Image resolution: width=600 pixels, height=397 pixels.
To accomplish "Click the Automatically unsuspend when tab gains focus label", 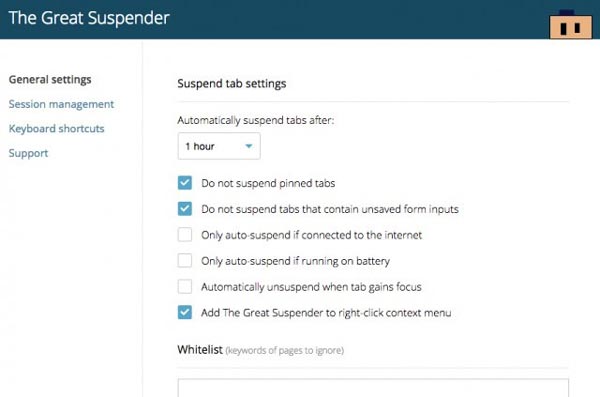I will [311, 287].
